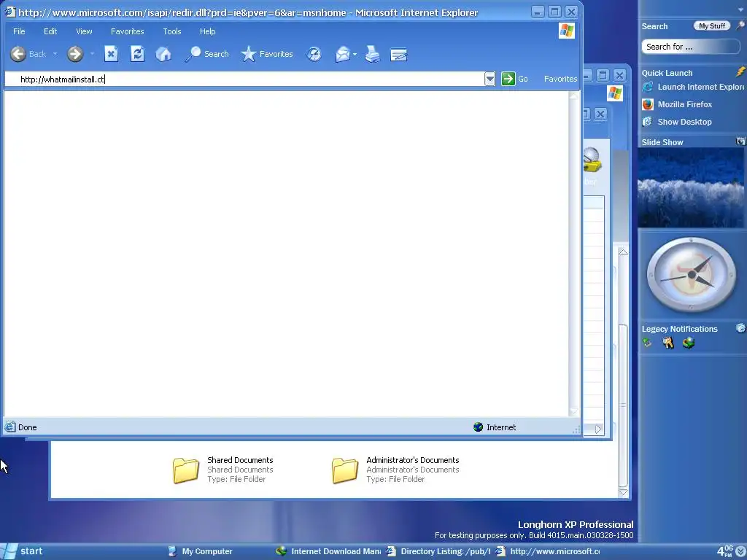The width and height of the screenshot is (747, 560).
Task: Expand the address bar dropdown
Action: pos(489,79)
